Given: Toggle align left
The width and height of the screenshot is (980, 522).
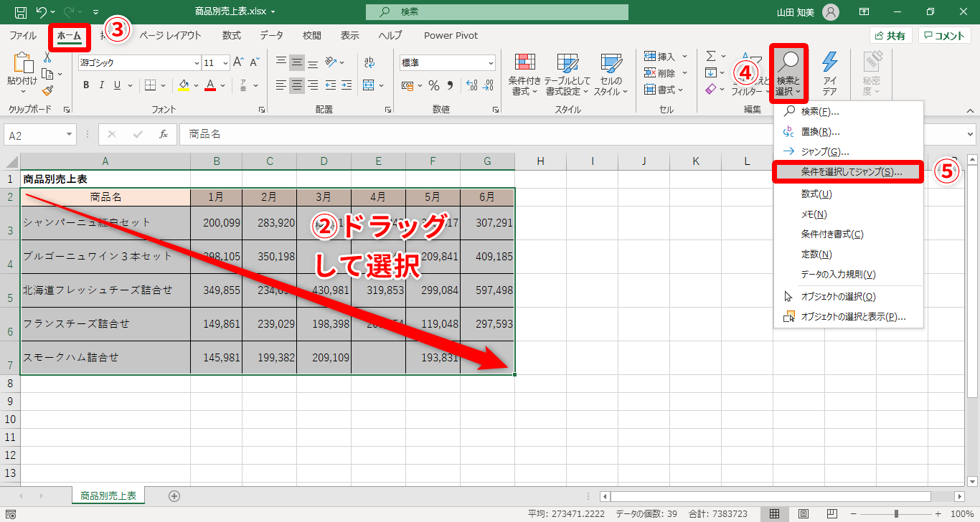Looking at the screenshot, I should (x=281, y=85).
